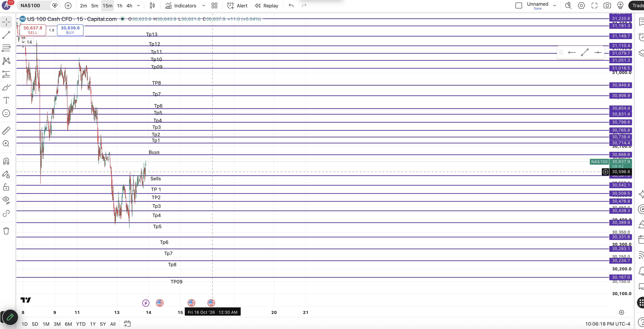Viewport: 644px width, 329px height.
Task: Enter fullscreen mode
Action: [594, 6]
